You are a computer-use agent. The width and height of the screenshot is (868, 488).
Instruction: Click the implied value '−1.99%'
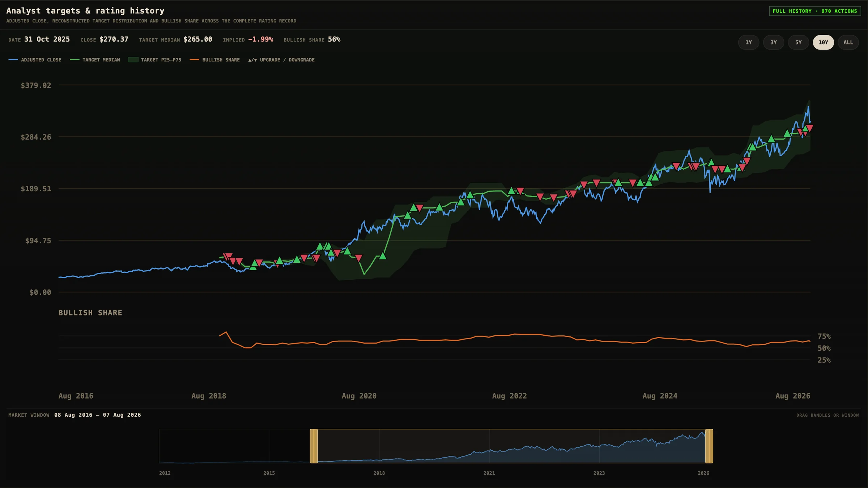coord(261,39)
